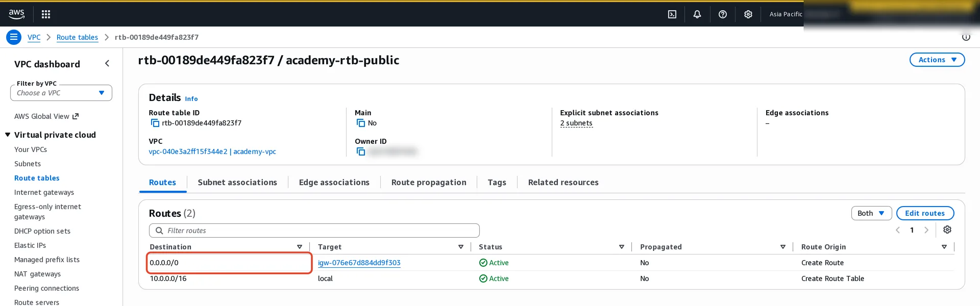Open the VPC breadcrumb link

tap(34, 37)
